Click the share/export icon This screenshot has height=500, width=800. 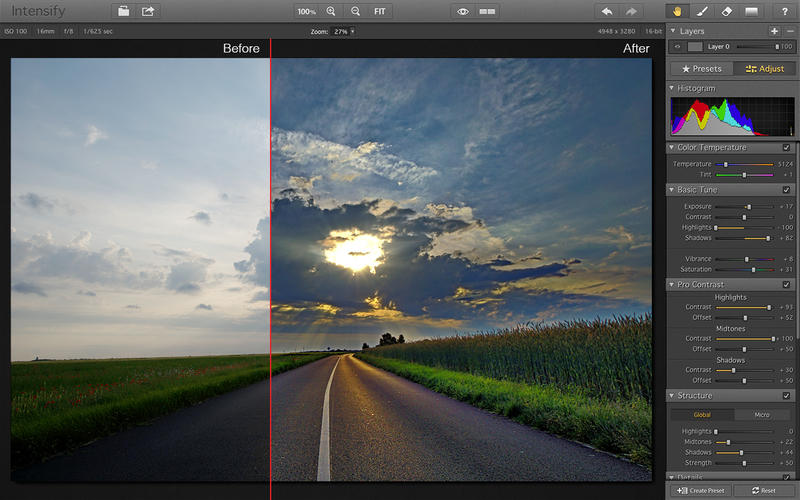click(148, 11)
